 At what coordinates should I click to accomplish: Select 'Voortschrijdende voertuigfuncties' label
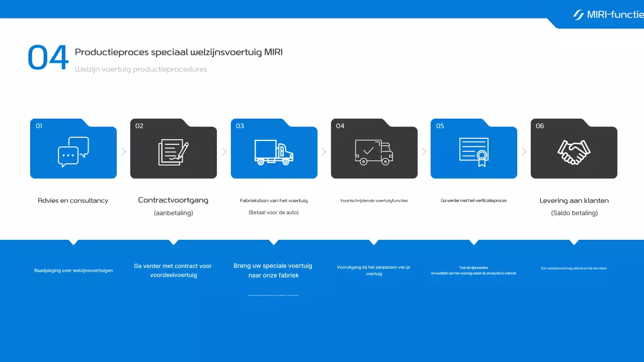(374, 201)
